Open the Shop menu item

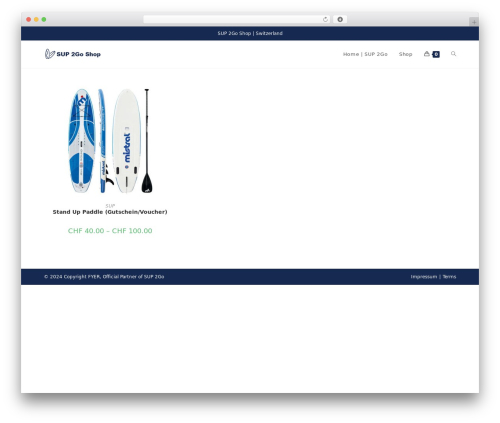pos(405,54)
